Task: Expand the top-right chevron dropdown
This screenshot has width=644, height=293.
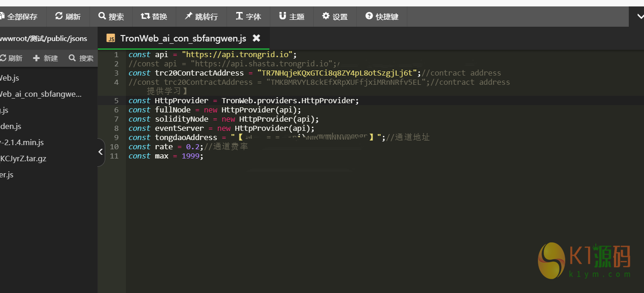Action: (x=640, y=17)
